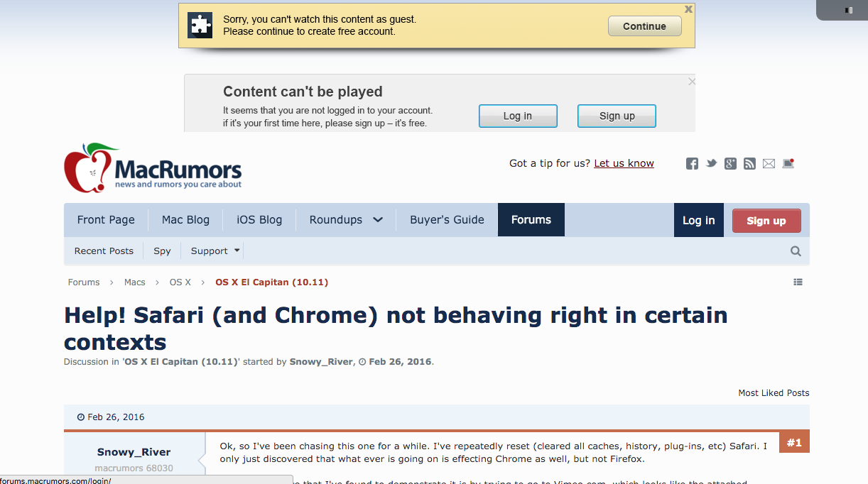Image resolution: width=868 pixels, height=484 pixels.
Task: Open the Mac Blog tab
Action: [185, 220]
